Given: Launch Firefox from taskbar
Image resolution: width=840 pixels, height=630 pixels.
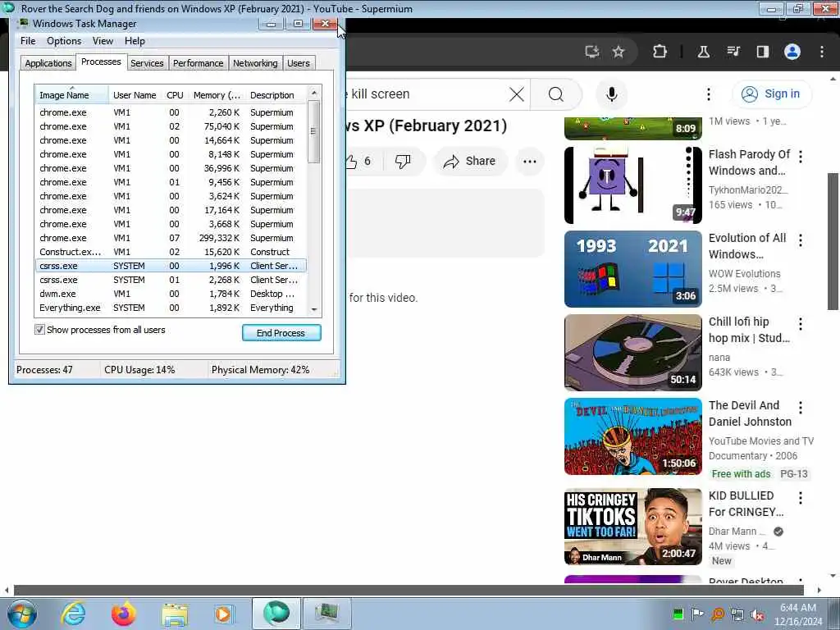Looking at the screenshot, I should (123, 614).
